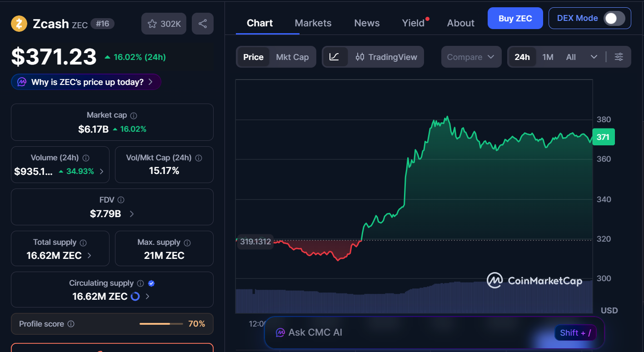This screenshot has height=352, width=644.
Task: Click the refresh icon next to Circulating supply
Action: (x=135, y=296)
